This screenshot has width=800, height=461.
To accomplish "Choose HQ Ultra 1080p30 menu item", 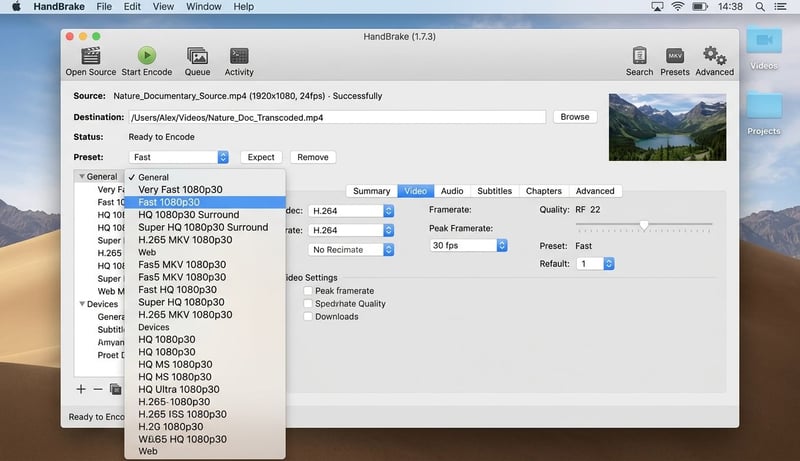I will 205,389.
